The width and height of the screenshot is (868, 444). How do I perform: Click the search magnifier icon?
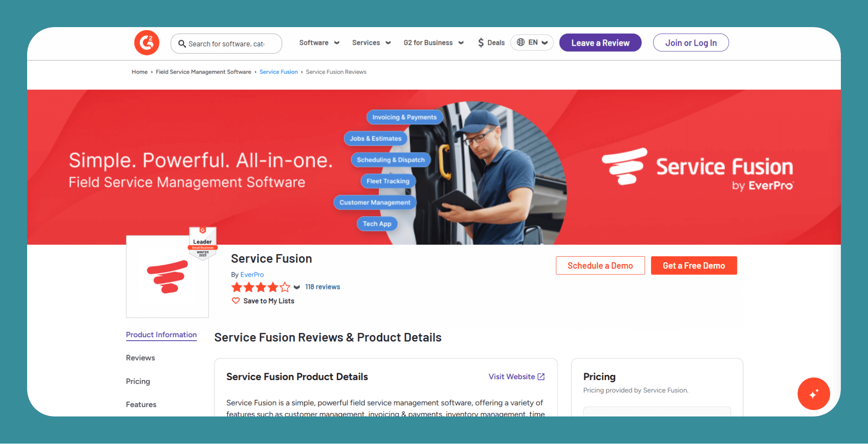[x=182, y=44]
